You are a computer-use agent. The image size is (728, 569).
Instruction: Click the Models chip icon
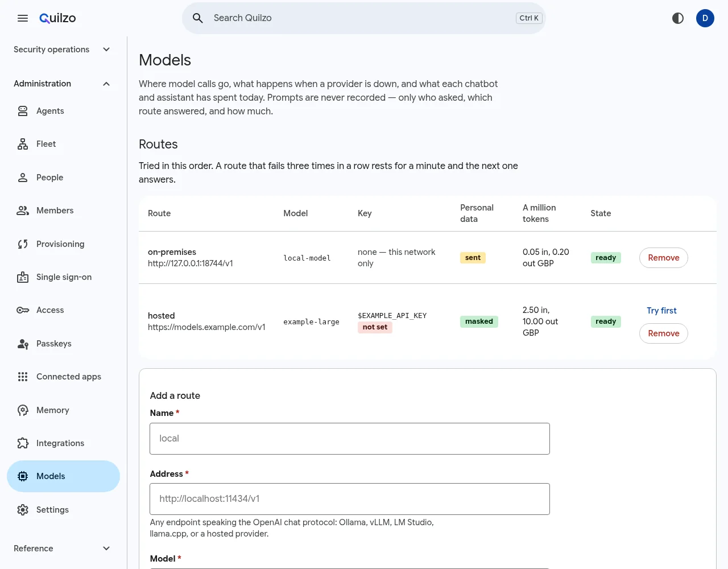point(23,476)
